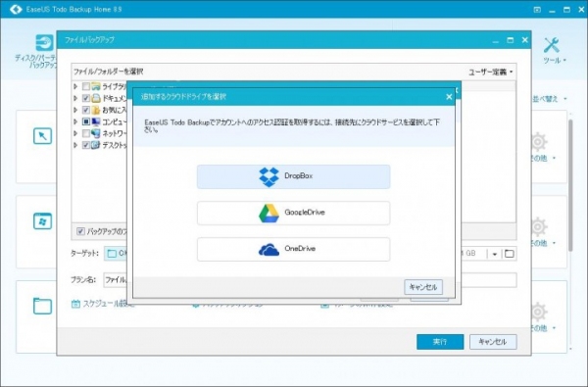The image size is (588, 387).
Task: Expand the ネットワーク tree node
Action: tap(75, 133)
